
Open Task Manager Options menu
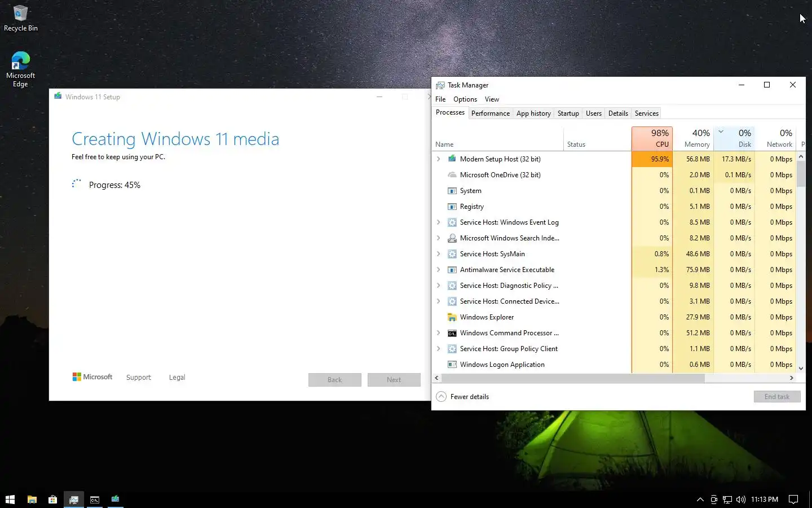click(465, 99)
